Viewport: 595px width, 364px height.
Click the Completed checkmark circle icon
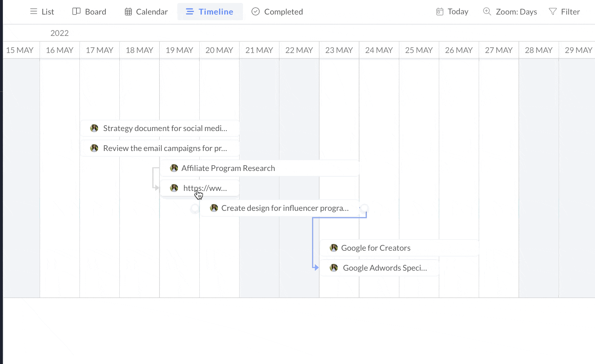256,12
